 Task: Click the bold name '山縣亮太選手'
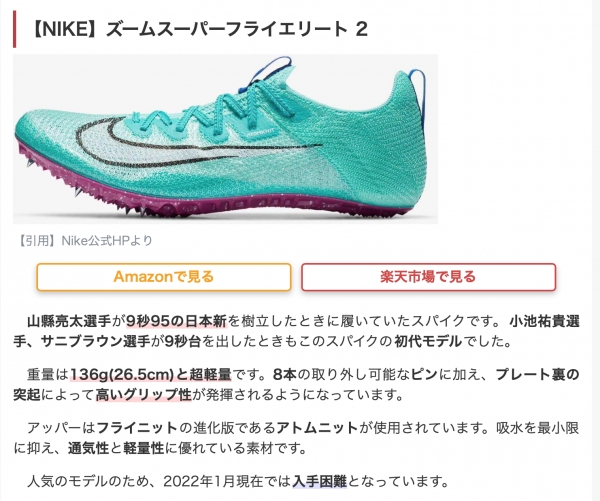click(69, 321)
